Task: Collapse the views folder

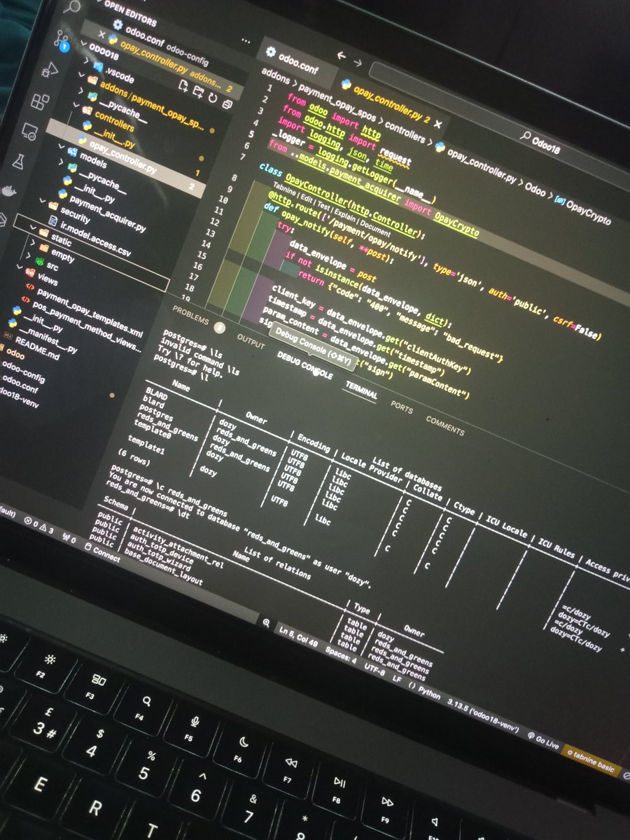Action: click(x=19, y=267)
